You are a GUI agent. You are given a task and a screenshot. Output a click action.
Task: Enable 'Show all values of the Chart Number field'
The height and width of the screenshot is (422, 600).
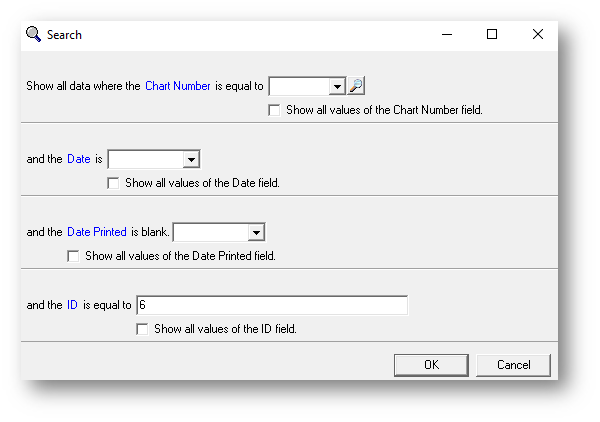point(274,110)
